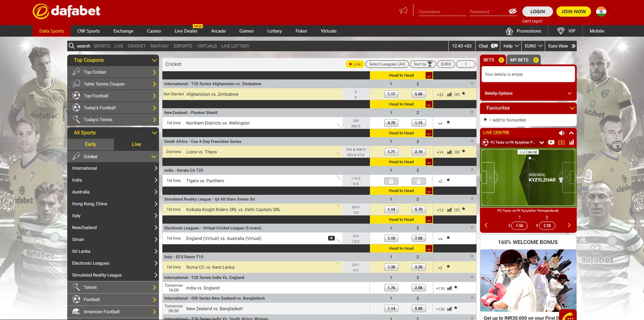Screen dimensions: 644x320
Task: Click Live Centre video stream icon
Action: coord(551,143)
